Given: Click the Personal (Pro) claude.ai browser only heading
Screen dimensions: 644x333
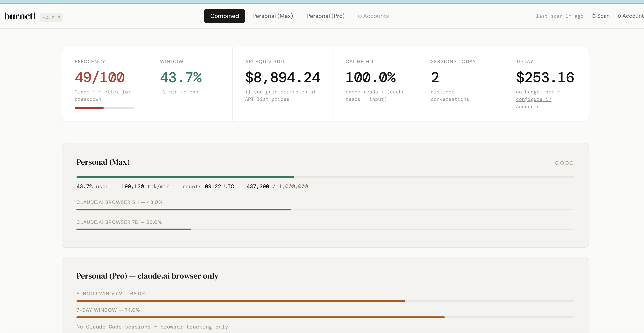Looking at the screenshot, I should pyautogui.click(x=147, y=276).
